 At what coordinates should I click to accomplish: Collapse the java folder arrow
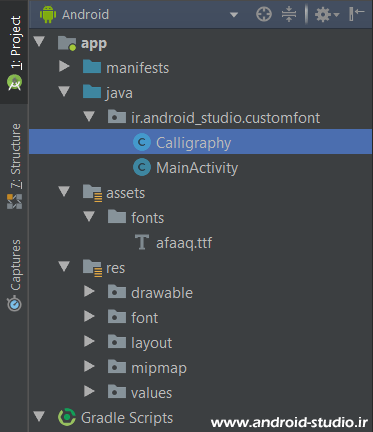[x=64, y=92]
